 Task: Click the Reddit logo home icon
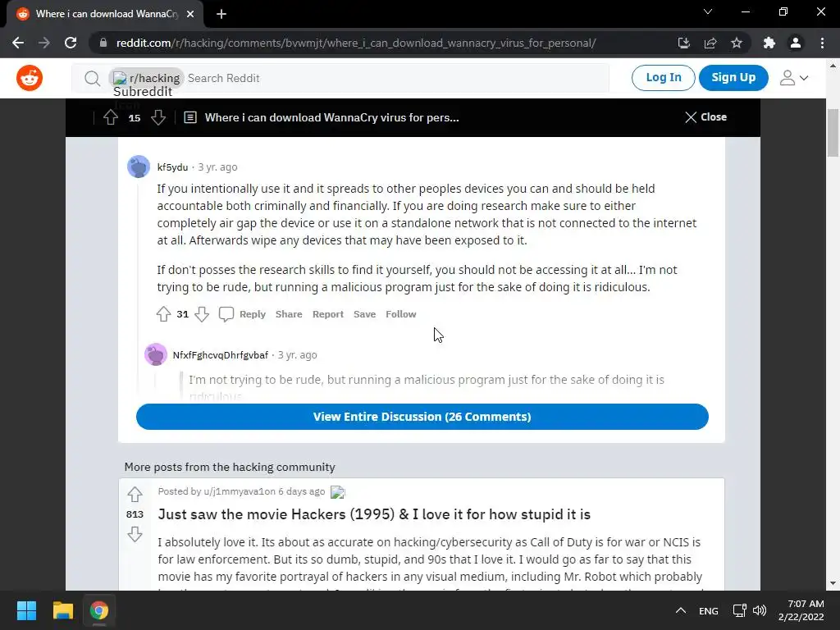click(x=30, y=78)
